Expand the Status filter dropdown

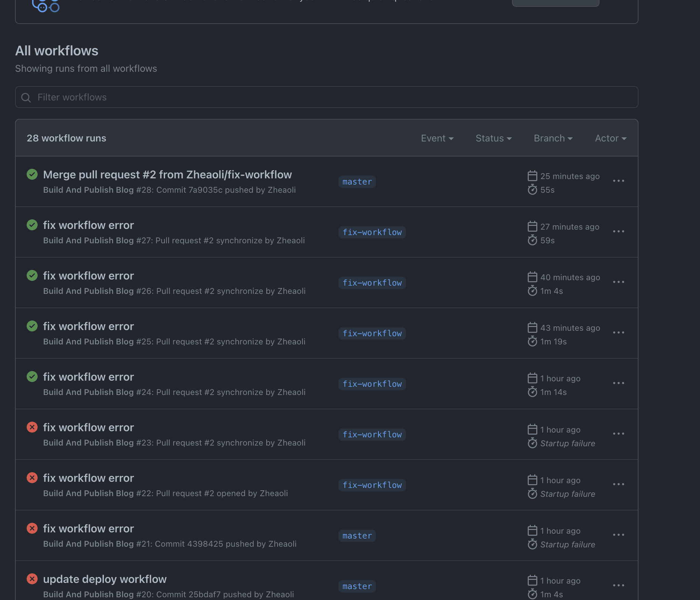pos(493,138)
